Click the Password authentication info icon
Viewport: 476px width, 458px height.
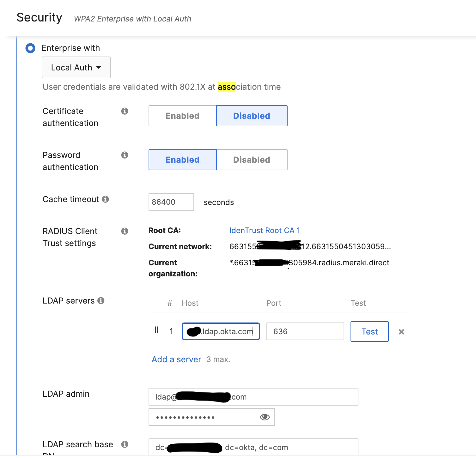pos(125,155)
